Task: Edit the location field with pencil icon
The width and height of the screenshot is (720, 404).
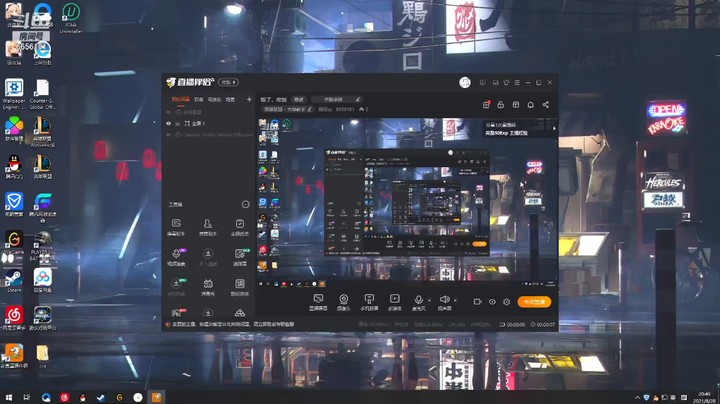Action: (x=337, y=99)
